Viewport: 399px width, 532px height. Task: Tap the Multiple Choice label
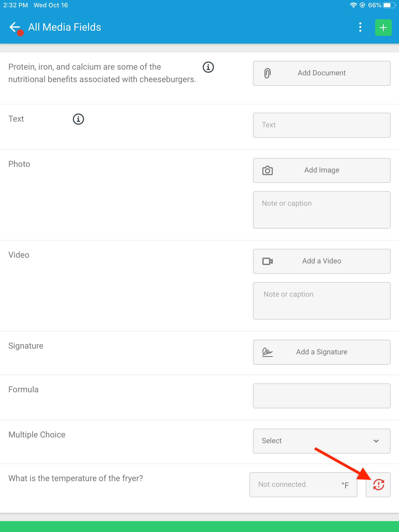pyautogui.click(x=37, y=435)
